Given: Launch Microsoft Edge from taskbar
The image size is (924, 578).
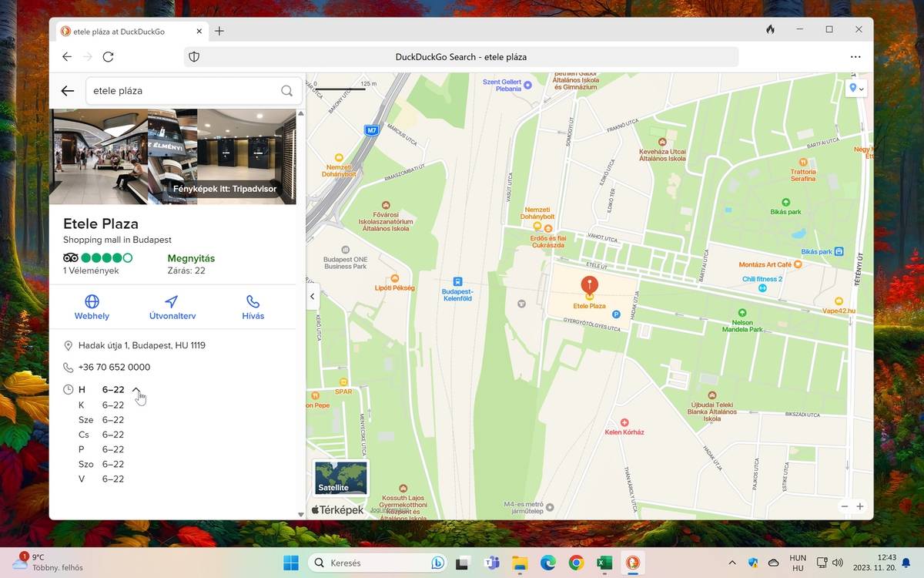Looking at the screenshot, I should (547, 563).
